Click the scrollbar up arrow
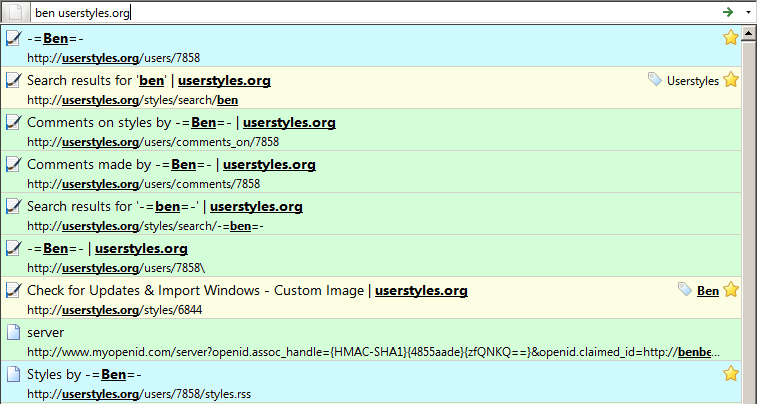 (748, 33)
